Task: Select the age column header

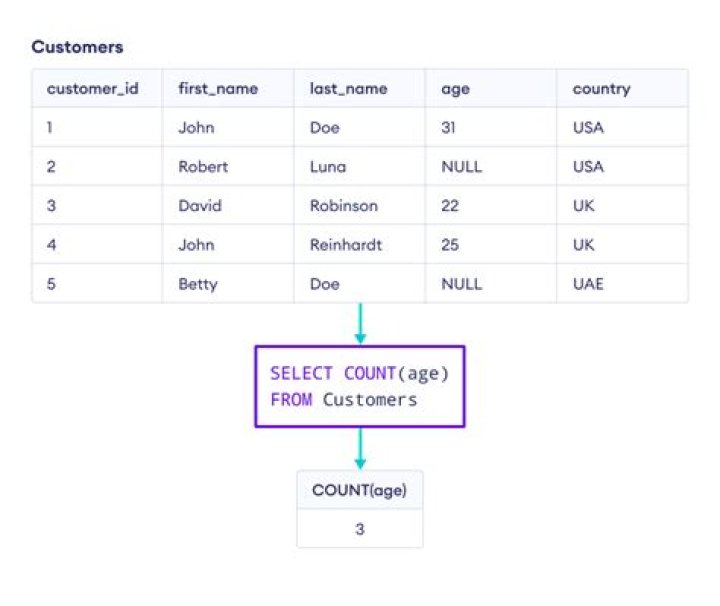Action: [x=456, y=89]
